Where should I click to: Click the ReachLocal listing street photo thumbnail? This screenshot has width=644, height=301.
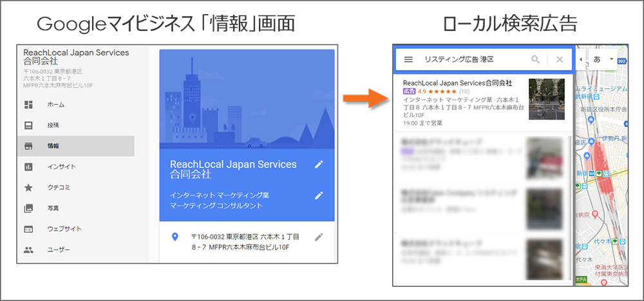coord(547,99)
